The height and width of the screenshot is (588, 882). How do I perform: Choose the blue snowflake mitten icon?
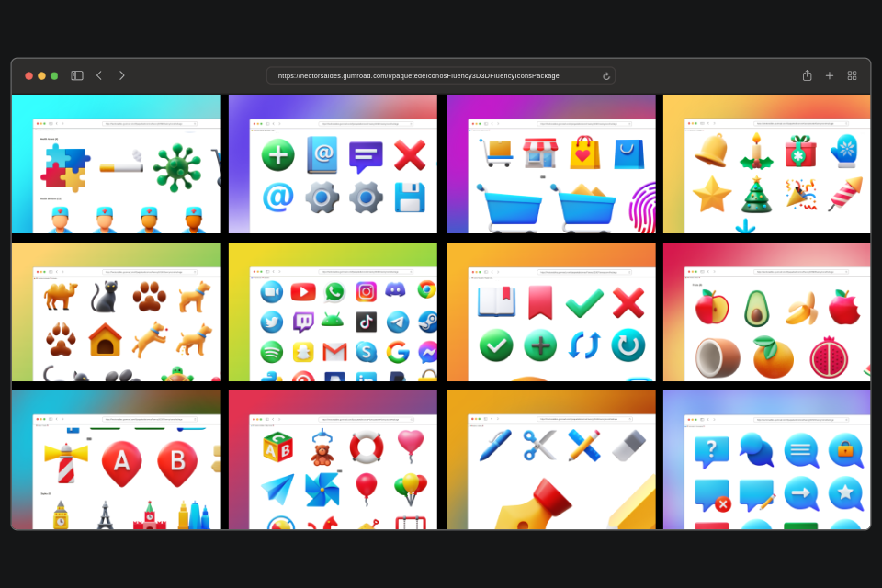click(845, 151)
